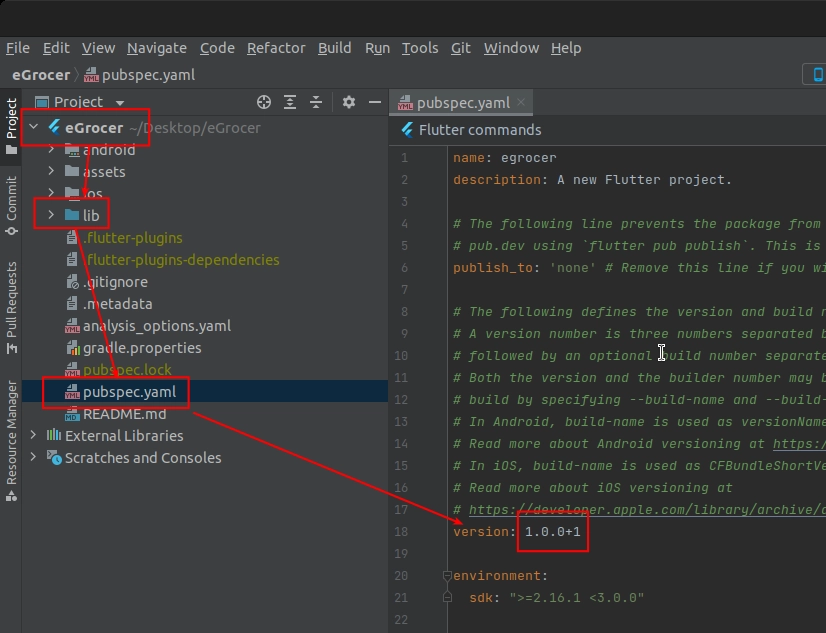Expand the ios folder
Viewport: 826px width, 633px height.
click(x=51, y=193)
